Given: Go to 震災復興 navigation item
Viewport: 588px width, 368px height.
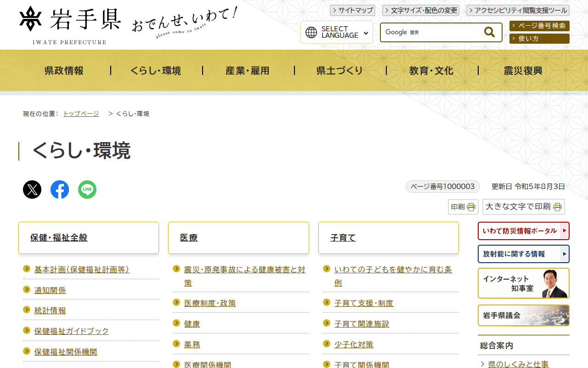Looking at the screenshot, I should coord(523,70).
